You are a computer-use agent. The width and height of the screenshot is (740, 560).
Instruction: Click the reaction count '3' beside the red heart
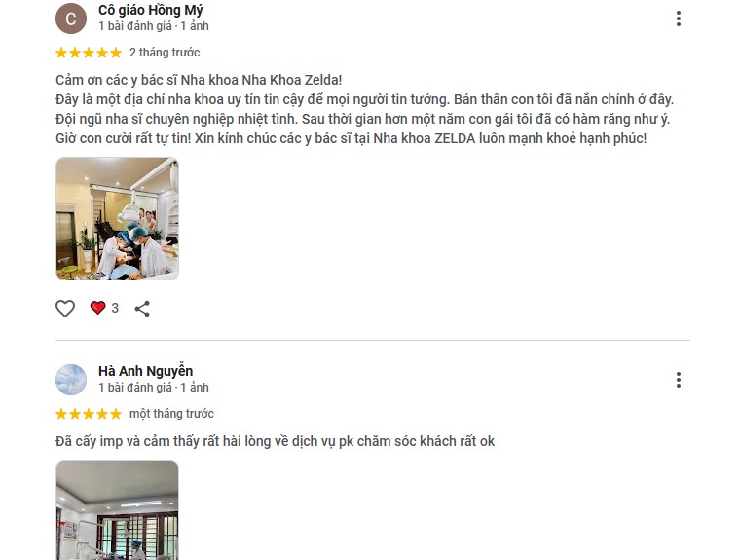[x=115, y=309]
